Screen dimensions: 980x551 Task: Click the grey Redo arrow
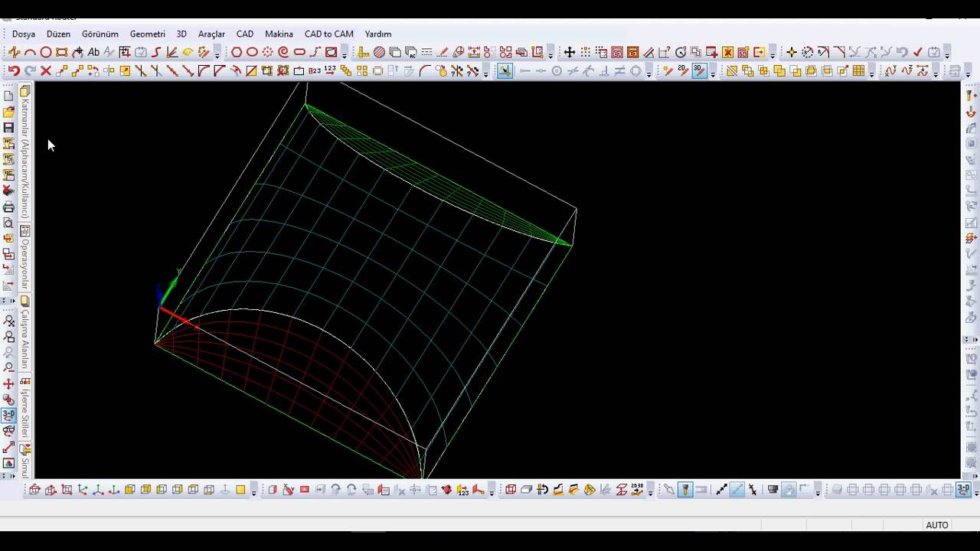30,70
